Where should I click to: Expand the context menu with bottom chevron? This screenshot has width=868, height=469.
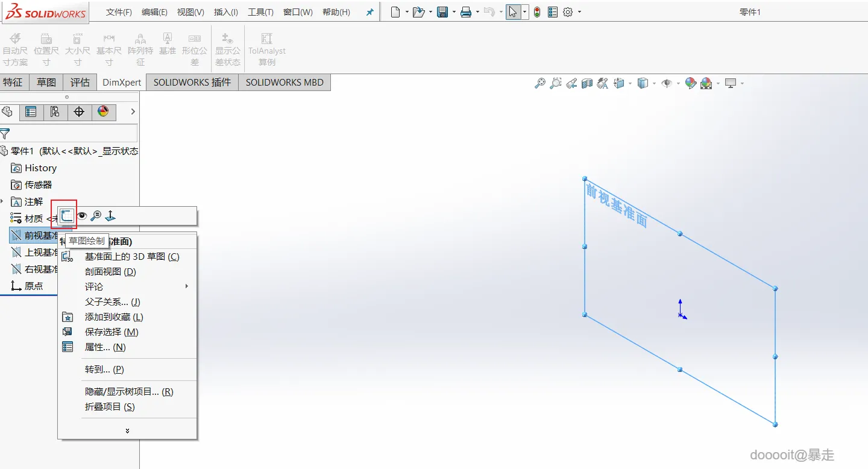point(127,430)
